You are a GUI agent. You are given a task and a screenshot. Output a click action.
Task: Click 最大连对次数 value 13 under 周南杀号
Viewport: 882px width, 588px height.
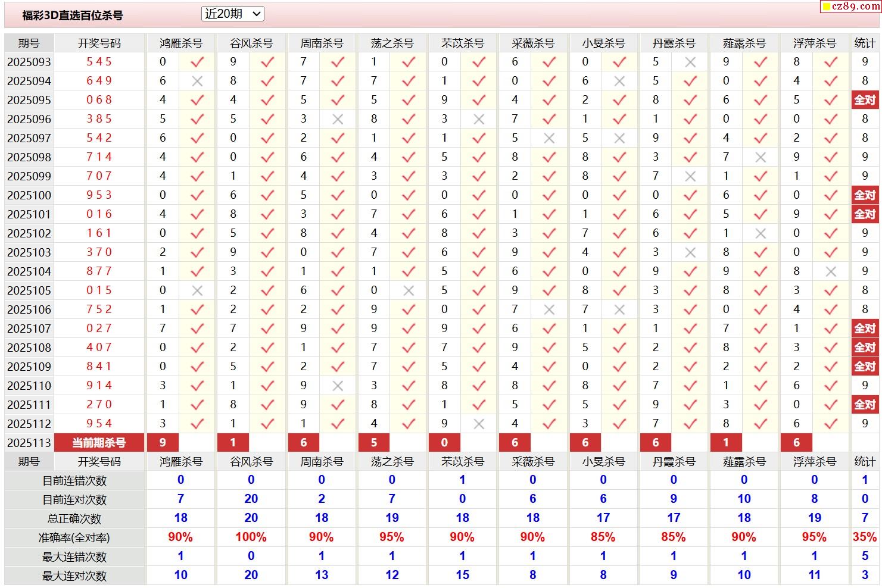point(322,576)
